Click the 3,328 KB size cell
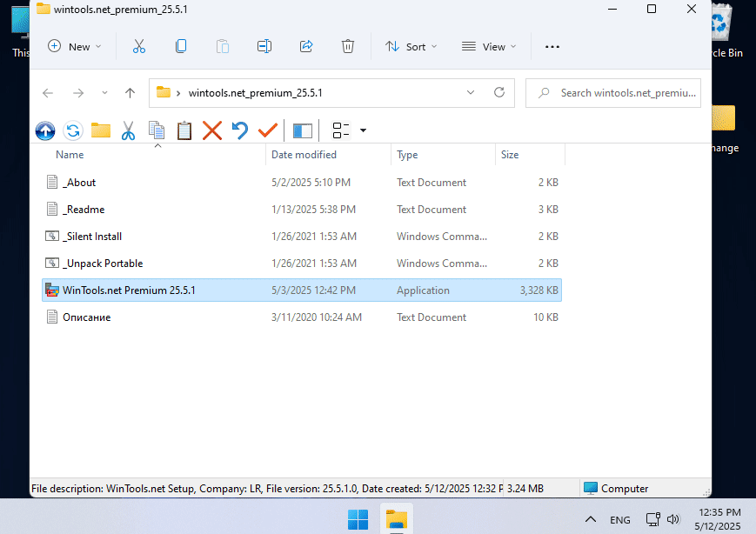The height and width of the screenshot is (534, 756). point(539,290)
